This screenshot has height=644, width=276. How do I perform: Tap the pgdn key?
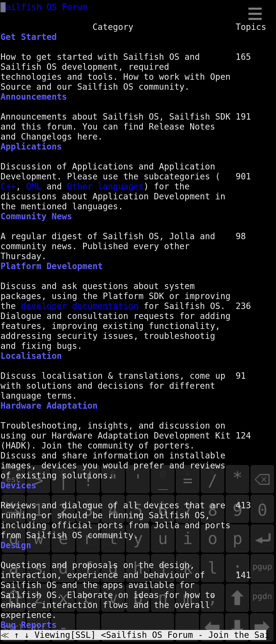pyautogui.click(x=262, y=598)
